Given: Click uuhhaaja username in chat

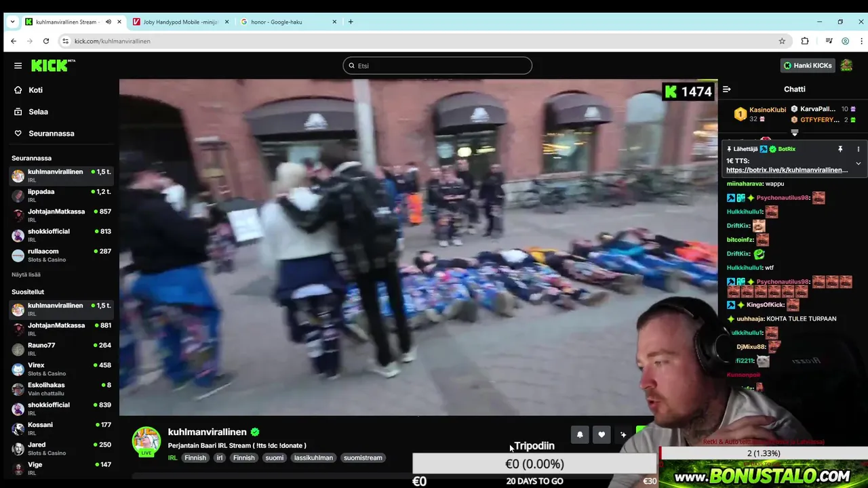Looking at the screenshot, I should tap(750, 319).
